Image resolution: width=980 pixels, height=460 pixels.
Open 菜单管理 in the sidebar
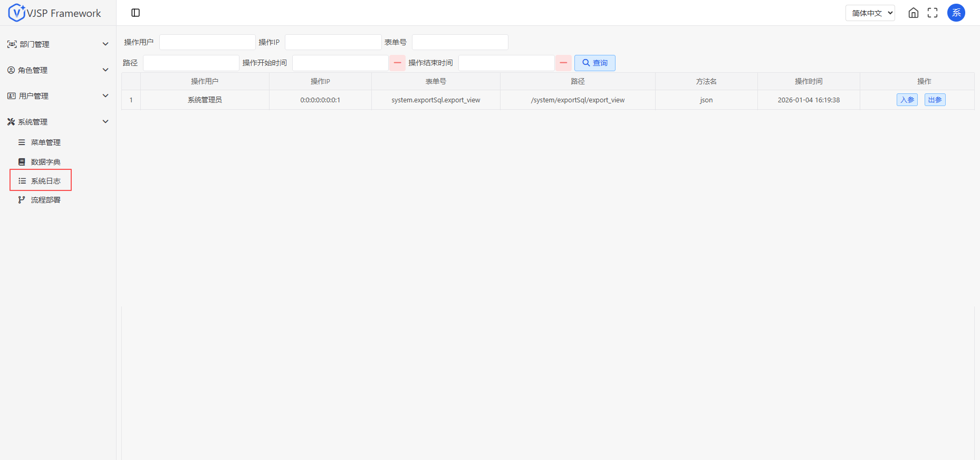(x=45, y=142)
